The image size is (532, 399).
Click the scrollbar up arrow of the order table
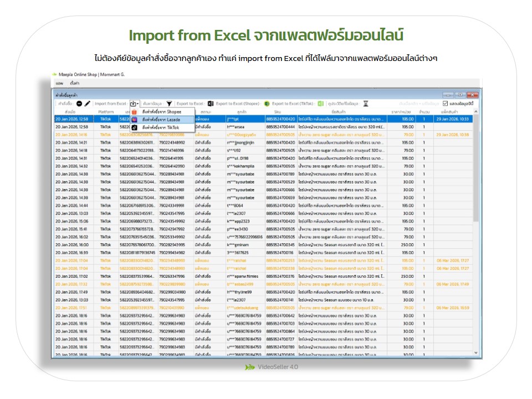475,112
